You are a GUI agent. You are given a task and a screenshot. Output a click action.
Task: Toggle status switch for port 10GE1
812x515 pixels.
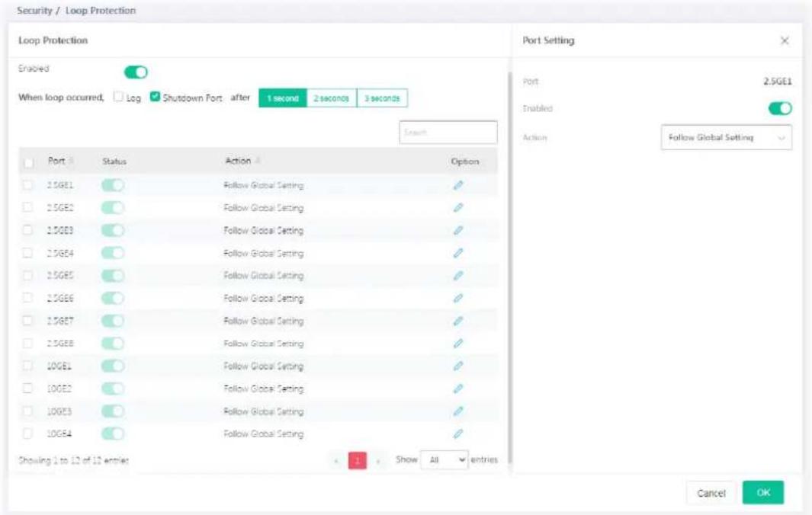click(112, 366)
